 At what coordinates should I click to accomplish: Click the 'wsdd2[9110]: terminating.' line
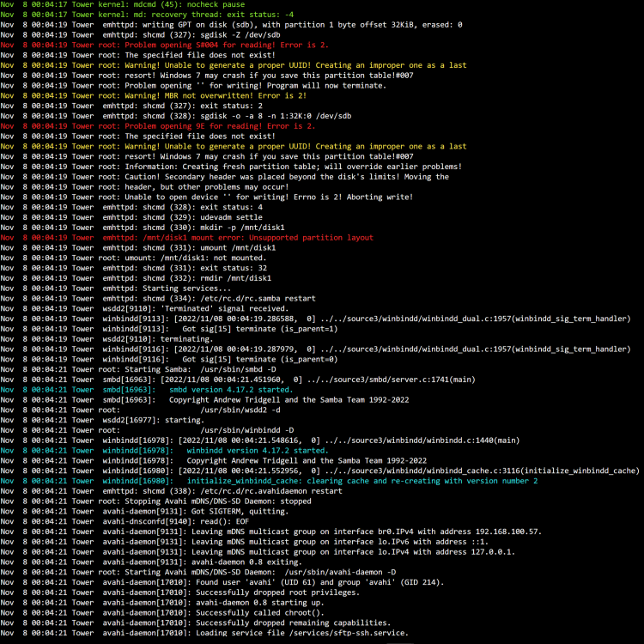coord(106,339)
